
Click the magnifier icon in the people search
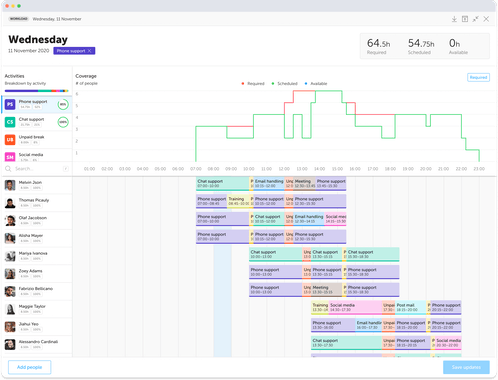(8, 169)
